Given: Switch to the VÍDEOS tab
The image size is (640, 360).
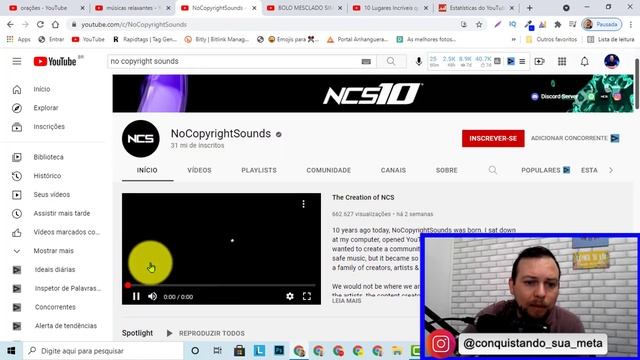Looking at the screenshot, I should [199, 170].
